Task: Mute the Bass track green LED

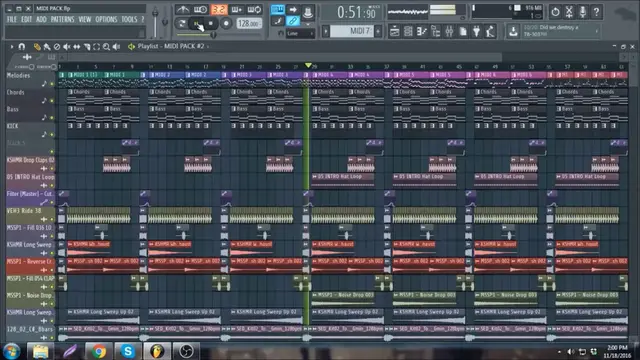Action: point(52,118)
